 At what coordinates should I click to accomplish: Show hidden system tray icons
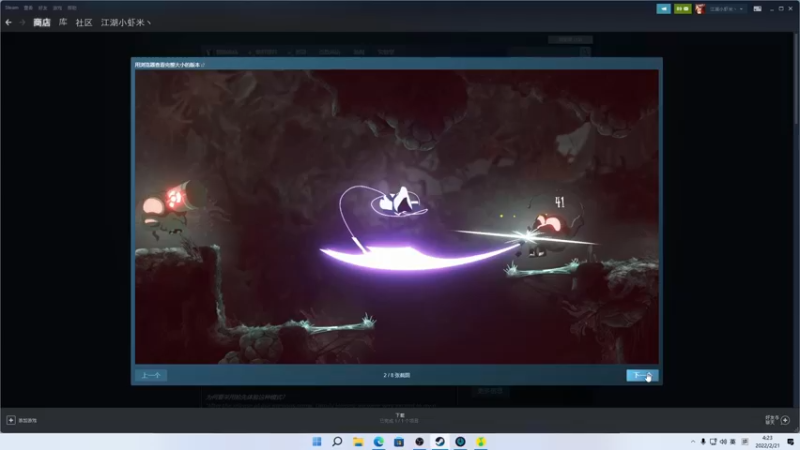coord(692,442)
